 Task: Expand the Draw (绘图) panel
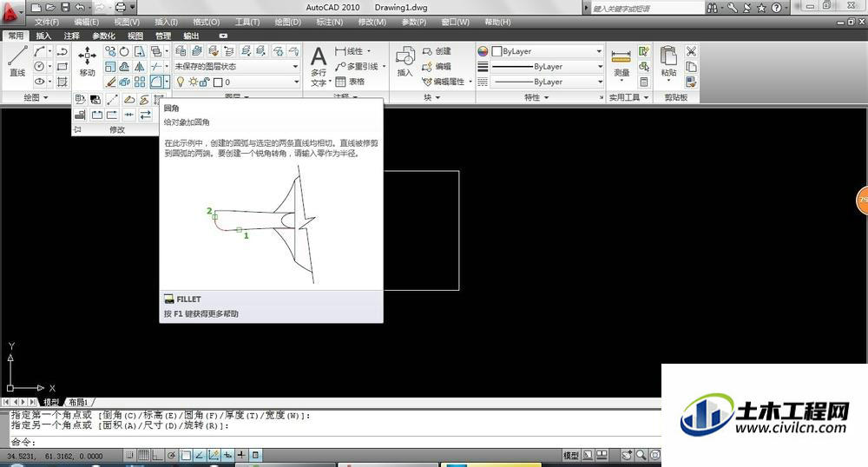click(36, 97)
